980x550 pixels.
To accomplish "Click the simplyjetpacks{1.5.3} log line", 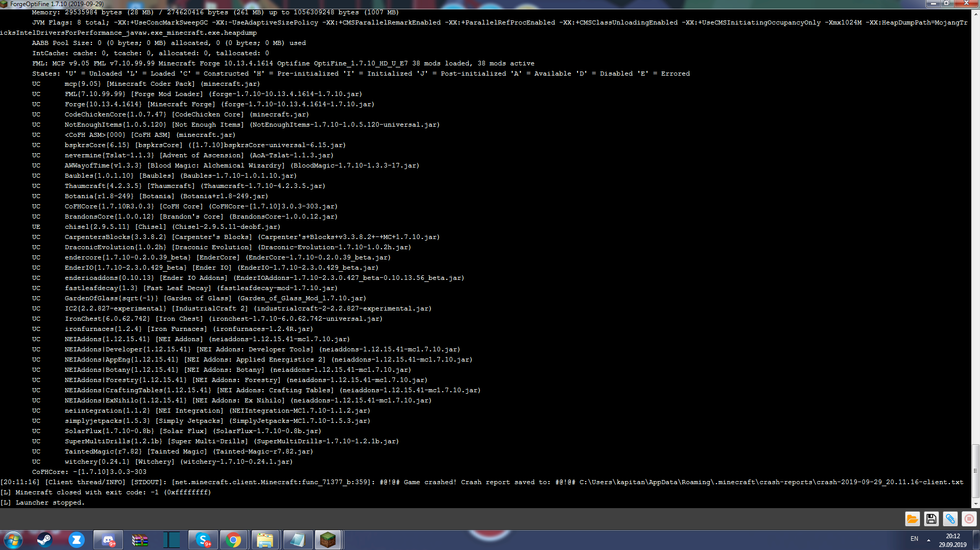I will point(201,421).
